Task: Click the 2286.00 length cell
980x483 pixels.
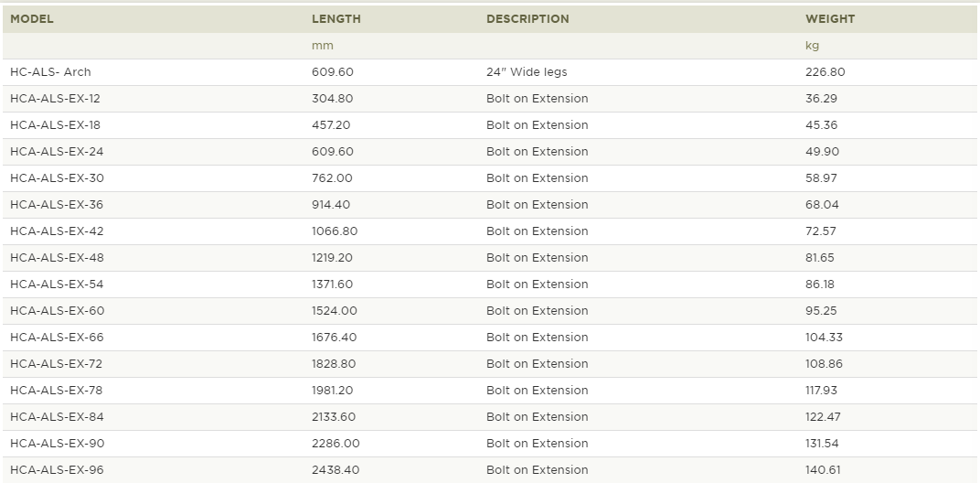Action: pyautogui.click(x=336, y=444)
